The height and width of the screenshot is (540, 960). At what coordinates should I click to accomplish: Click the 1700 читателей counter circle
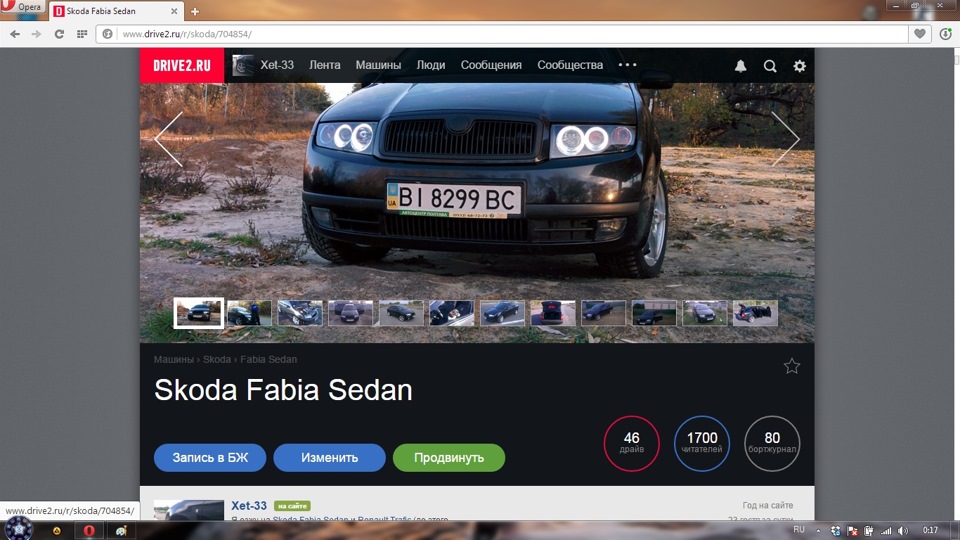702,443
